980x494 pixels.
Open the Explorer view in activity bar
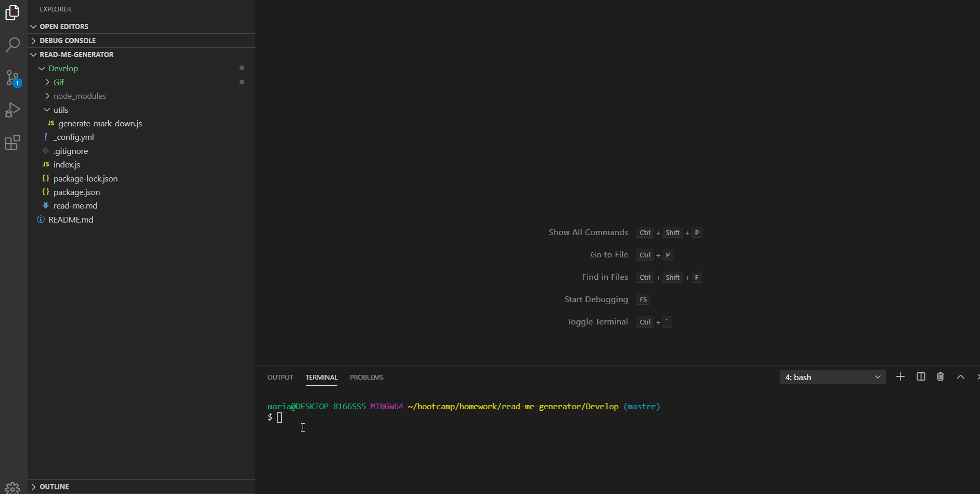coord(12,12)
